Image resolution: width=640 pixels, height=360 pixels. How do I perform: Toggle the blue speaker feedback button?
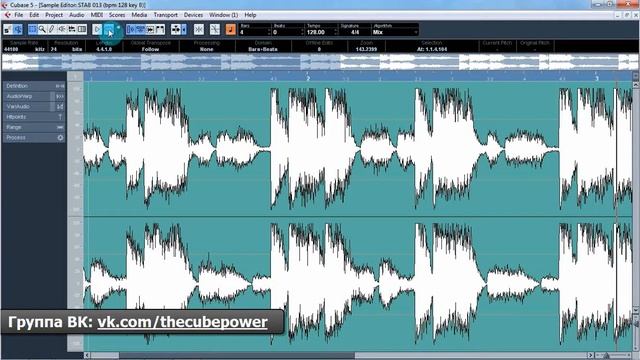pos(18,29)
